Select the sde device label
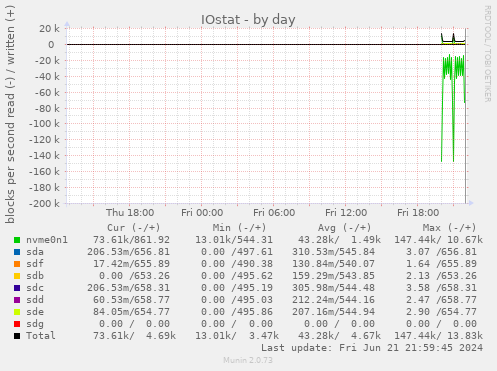Image resolution: width=497 pixels, height=371 pixels. [35, 312]
